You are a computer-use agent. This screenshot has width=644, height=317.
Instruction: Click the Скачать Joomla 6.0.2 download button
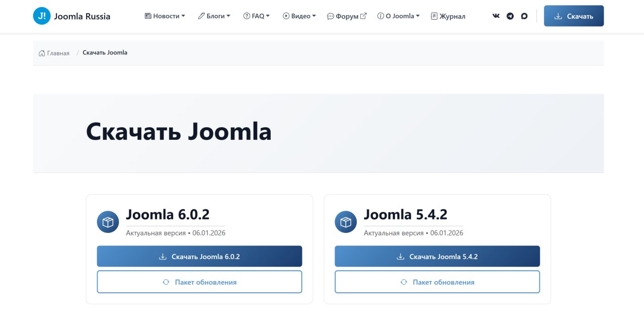click(x=199, y=256)
